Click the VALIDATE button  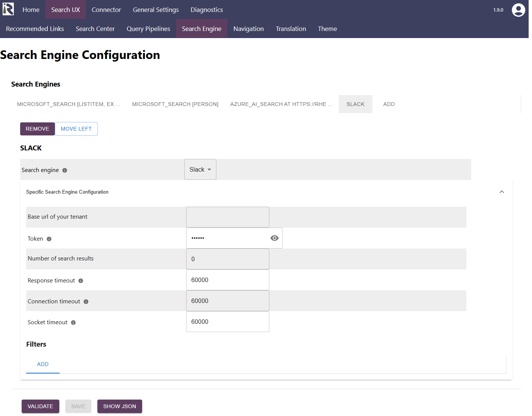coord(40,406)
